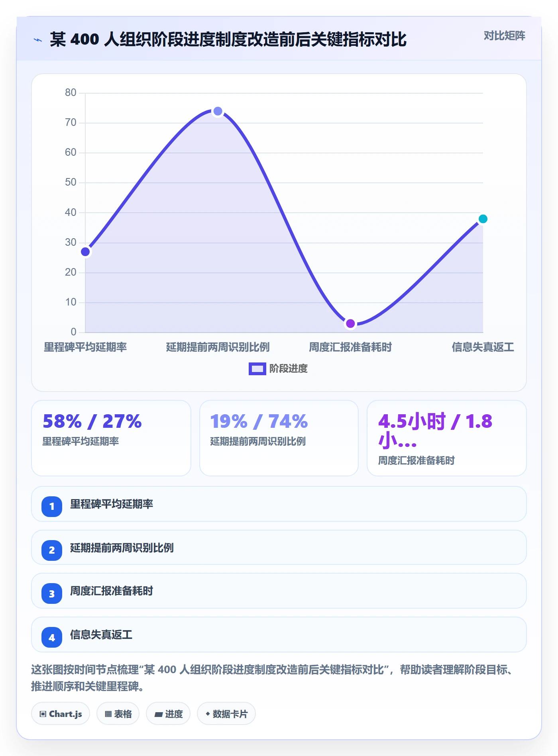Open the 4.5小时 / 1.8小 metric card
The image size is (558, 756).
[x=447, y=438]
